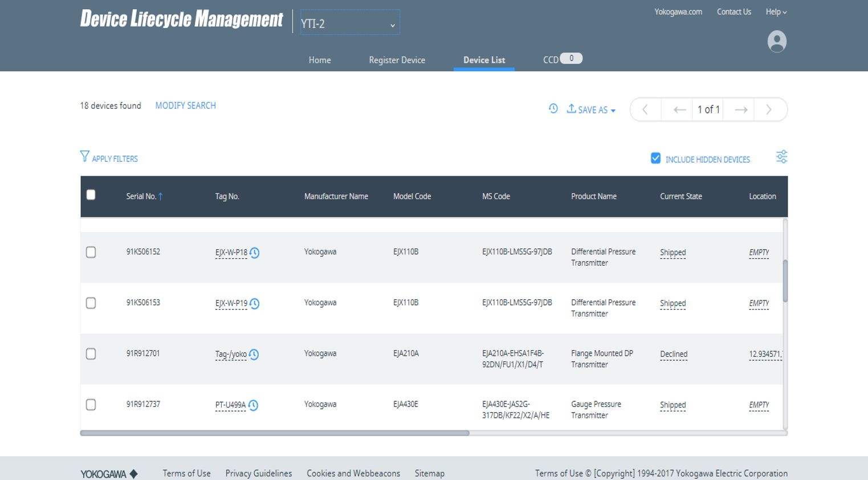868x480 pixels.
Task: Toggle the select-all header checkbox
Action: [91, 195]
